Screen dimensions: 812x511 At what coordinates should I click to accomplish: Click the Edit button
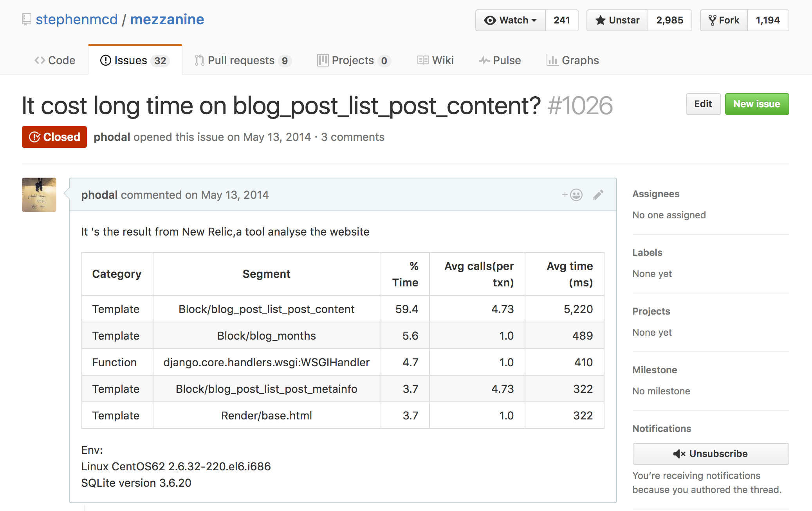(702, 104)
